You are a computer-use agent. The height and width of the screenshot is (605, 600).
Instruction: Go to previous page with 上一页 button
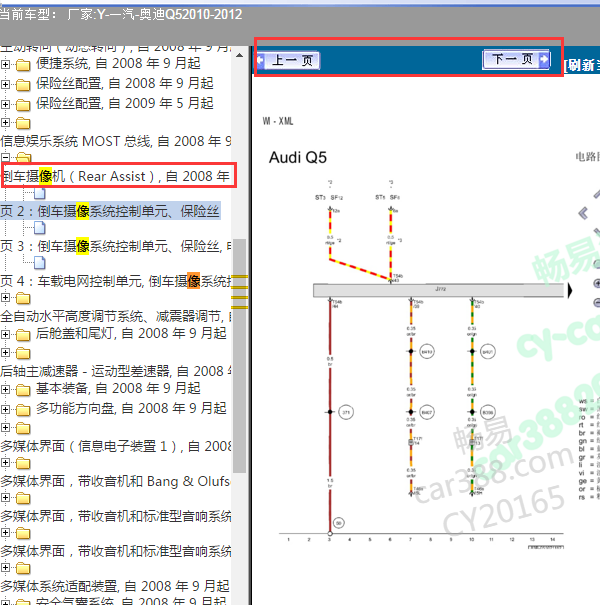[288, 60]
